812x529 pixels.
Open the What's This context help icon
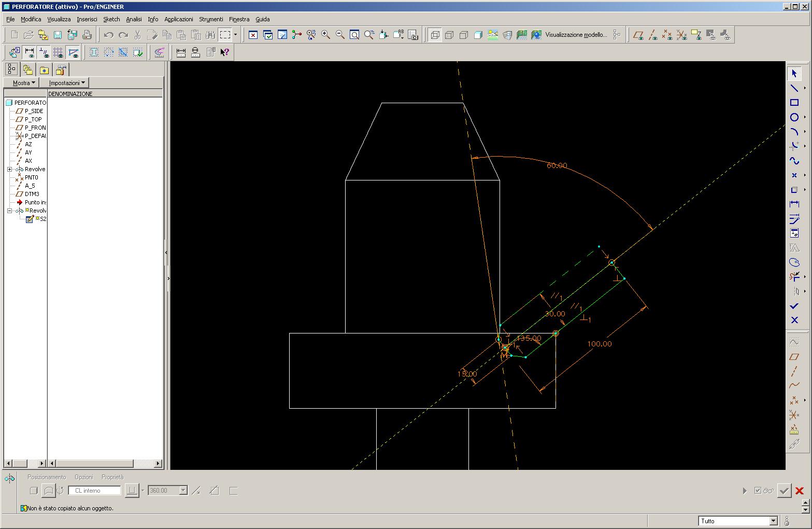click(224, 52)
